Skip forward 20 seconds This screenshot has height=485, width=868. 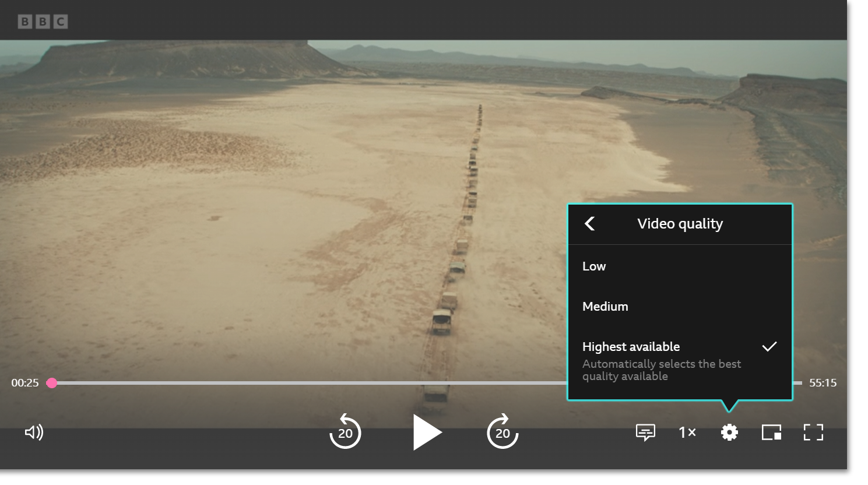(x=502, y=433)
